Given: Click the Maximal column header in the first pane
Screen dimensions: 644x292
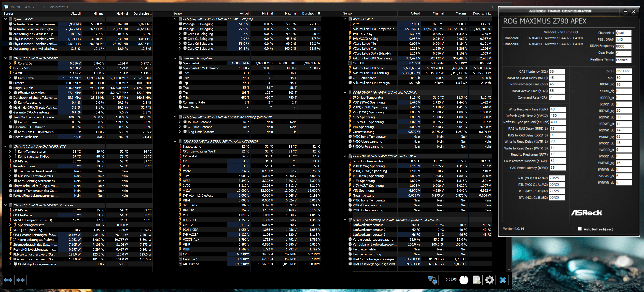Looking at the screenshot, I should pos(122,14).
